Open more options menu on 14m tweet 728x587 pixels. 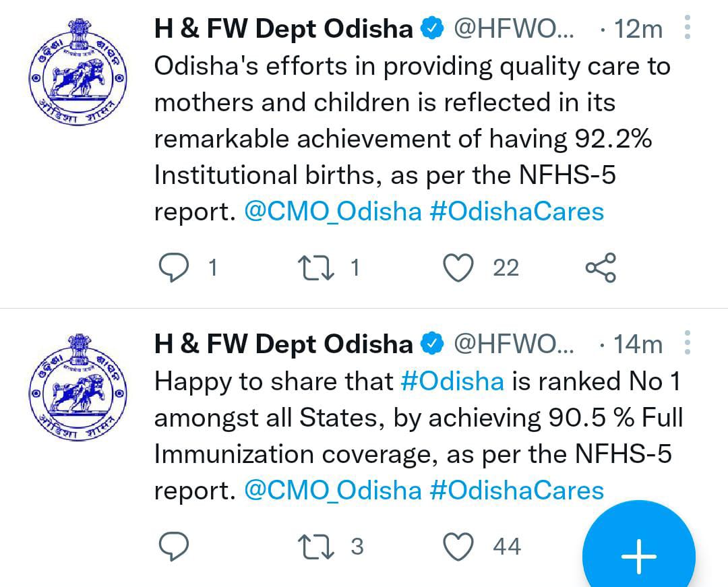point(688,342)
